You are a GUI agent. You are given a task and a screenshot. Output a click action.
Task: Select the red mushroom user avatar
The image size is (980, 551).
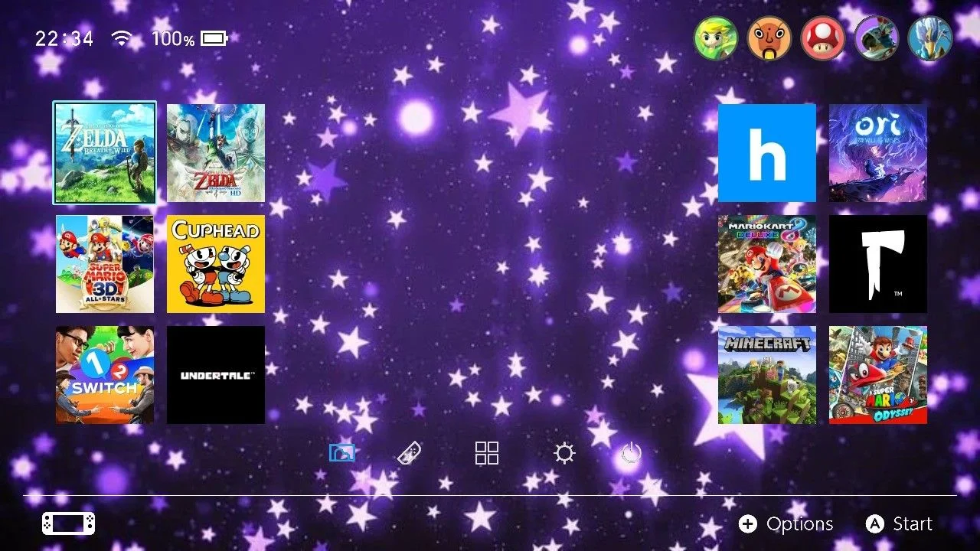pos(823,38)
